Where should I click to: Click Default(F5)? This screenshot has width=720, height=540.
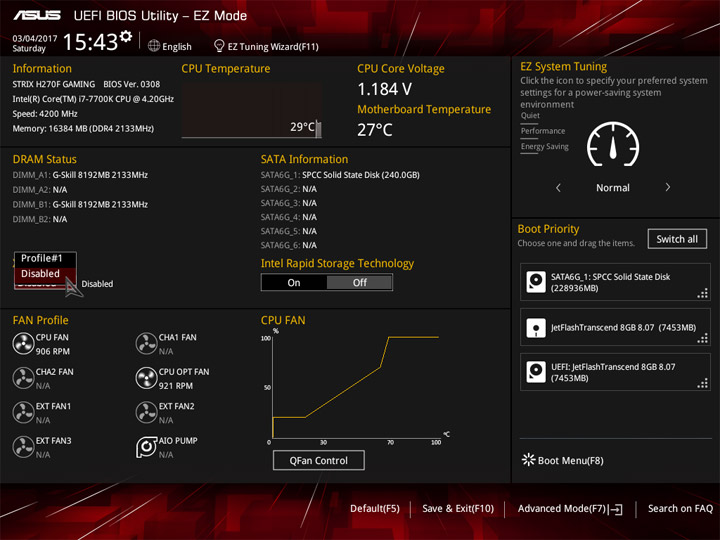[x=375, y=509]
